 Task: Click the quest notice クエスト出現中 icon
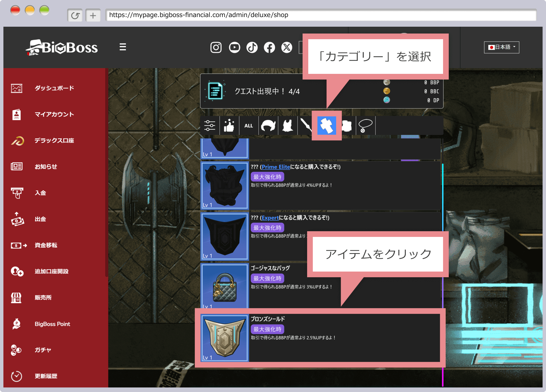(215, 91)
